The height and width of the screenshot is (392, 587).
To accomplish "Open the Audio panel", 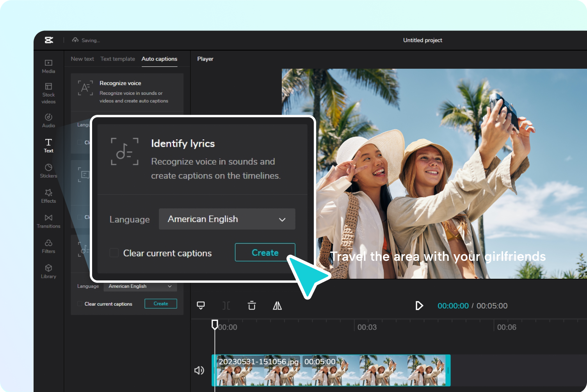I will click(48, 121).
